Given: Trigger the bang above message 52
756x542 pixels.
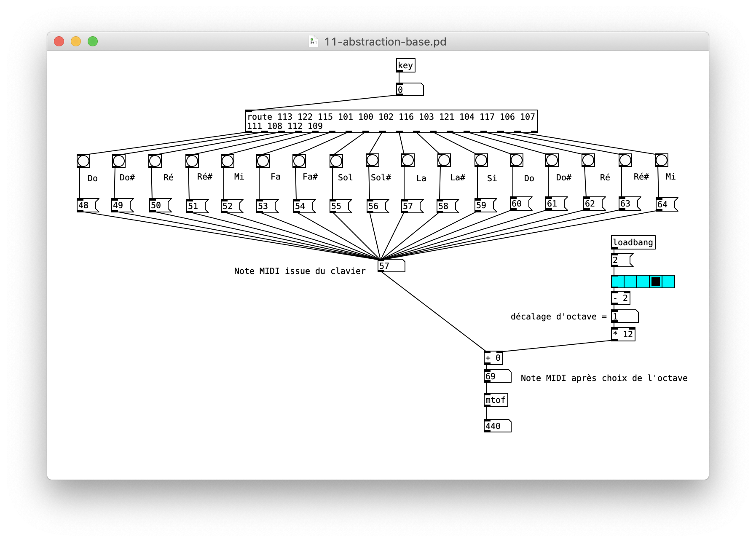Looking at the screenshot, I should (x=228, y=161).
